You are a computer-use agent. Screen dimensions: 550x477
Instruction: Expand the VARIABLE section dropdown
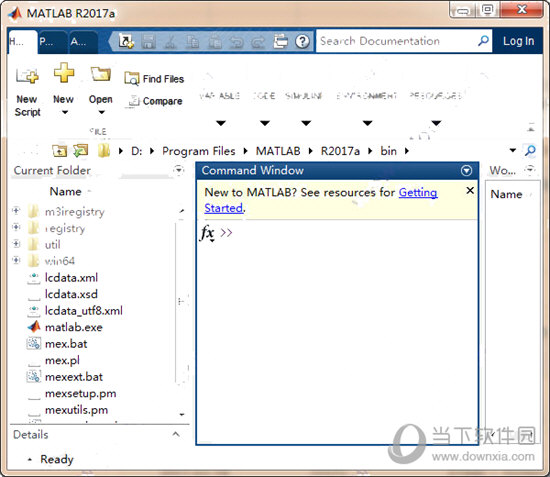(x=221, y=123)
